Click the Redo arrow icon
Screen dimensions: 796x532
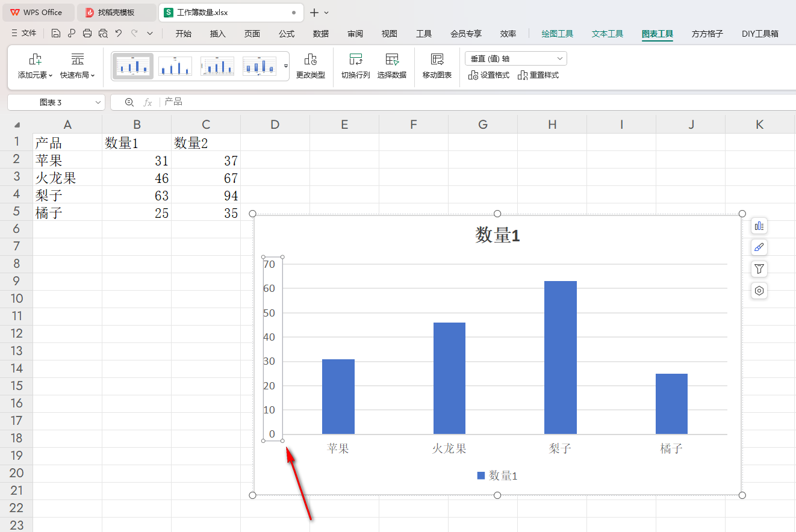[x=134, y=34]
